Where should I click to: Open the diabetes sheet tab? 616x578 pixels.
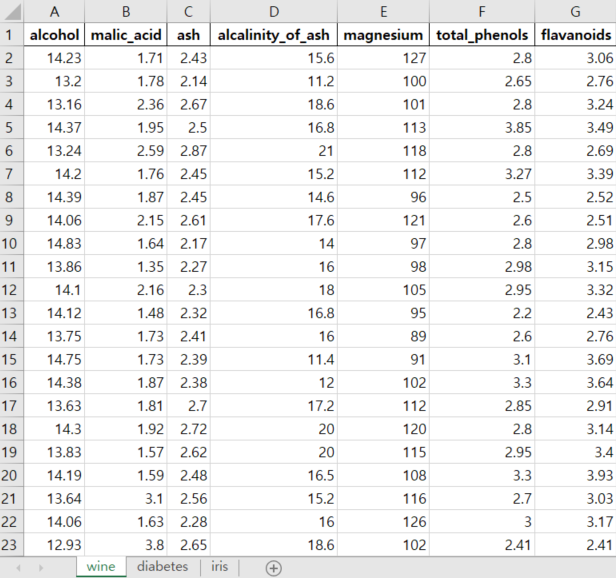[x=163, y=567]
